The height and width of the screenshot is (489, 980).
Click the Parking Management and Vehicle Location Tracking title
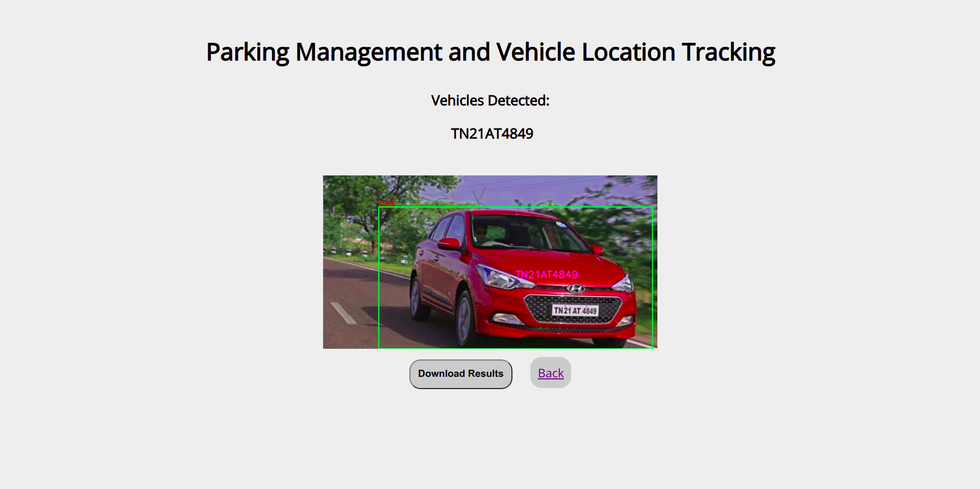coord(491,52)
